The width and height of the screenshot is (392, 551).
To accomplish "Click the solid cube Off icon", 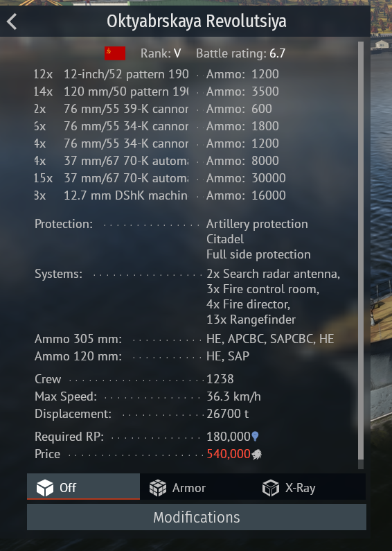I will [45, 488].
